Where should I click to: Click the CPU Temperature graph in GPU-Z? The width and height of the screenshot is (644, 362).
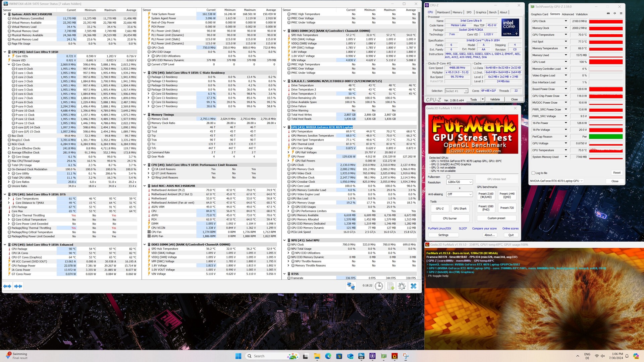606,150
